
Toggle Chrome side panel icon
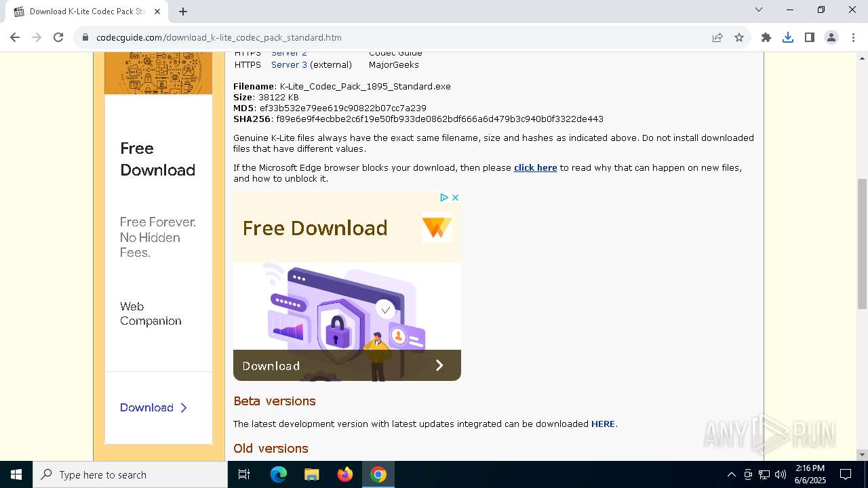click(x=810, y=37)
